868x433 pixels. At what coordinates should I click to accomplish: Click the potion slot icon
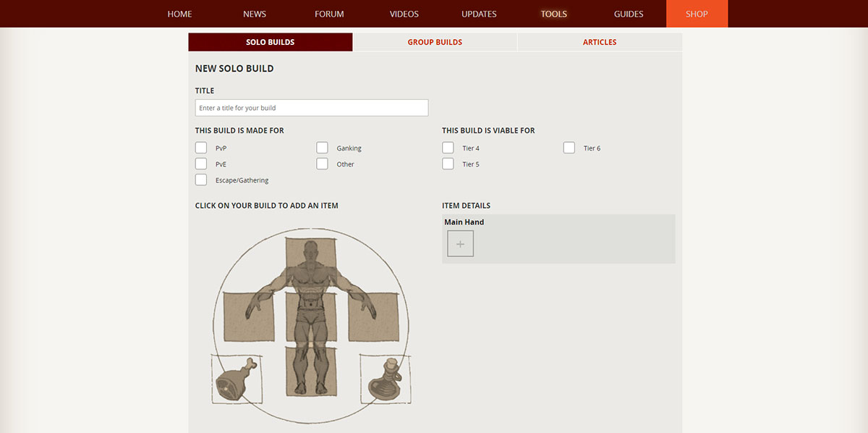click(385, 378)
